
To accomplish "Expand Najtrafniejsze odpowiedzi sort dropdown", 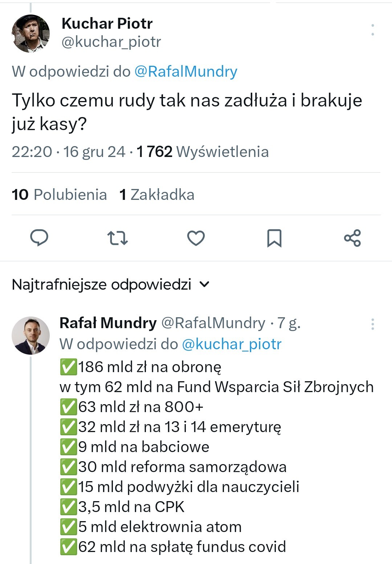I will (102, 285).
